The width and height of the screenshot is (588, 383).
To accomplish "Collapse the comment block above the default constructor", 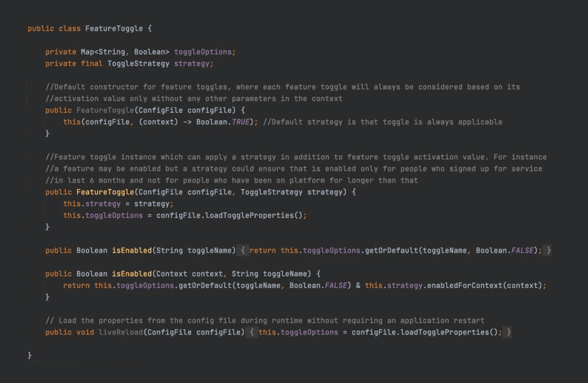I will (x=28, y=87).
